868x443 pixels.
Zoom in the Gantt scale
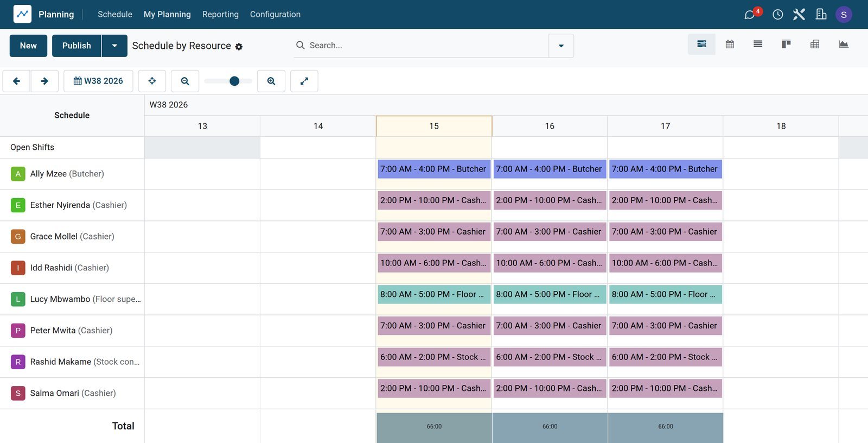point(271,81)
